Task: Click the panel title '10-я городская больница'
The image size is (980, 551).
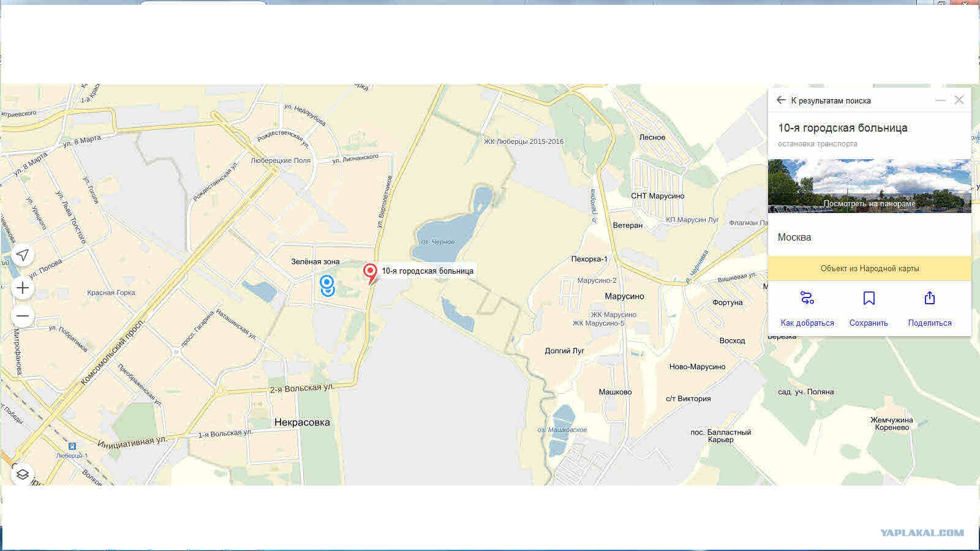Action: point(843,128)
